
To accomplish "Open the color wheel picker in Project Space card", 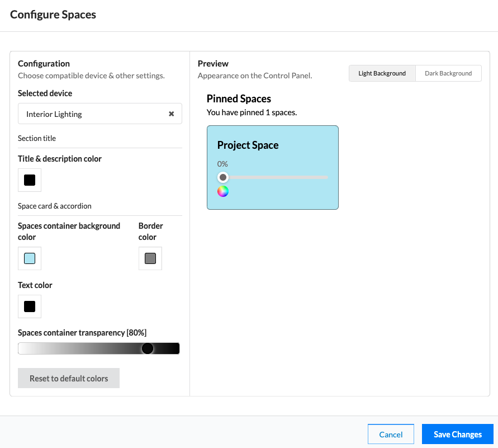I will point(223,191).
